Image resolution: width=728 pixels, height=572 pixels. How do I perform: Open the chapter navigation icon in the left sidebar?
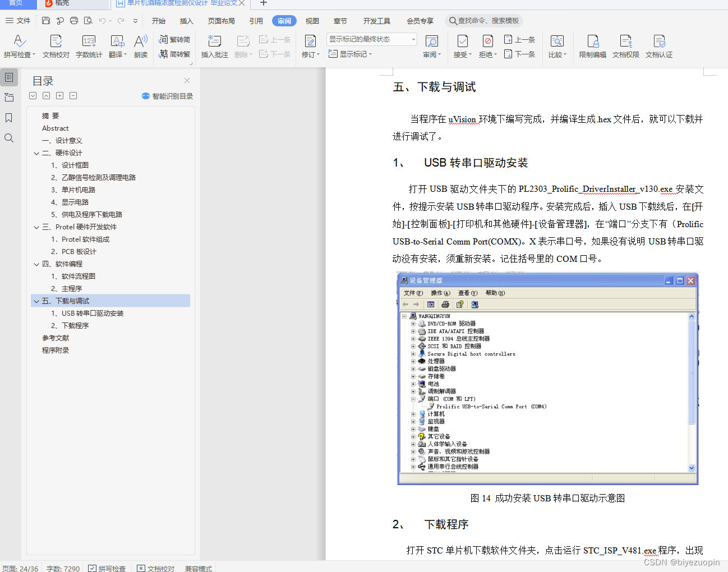click(x=9, y=98)
